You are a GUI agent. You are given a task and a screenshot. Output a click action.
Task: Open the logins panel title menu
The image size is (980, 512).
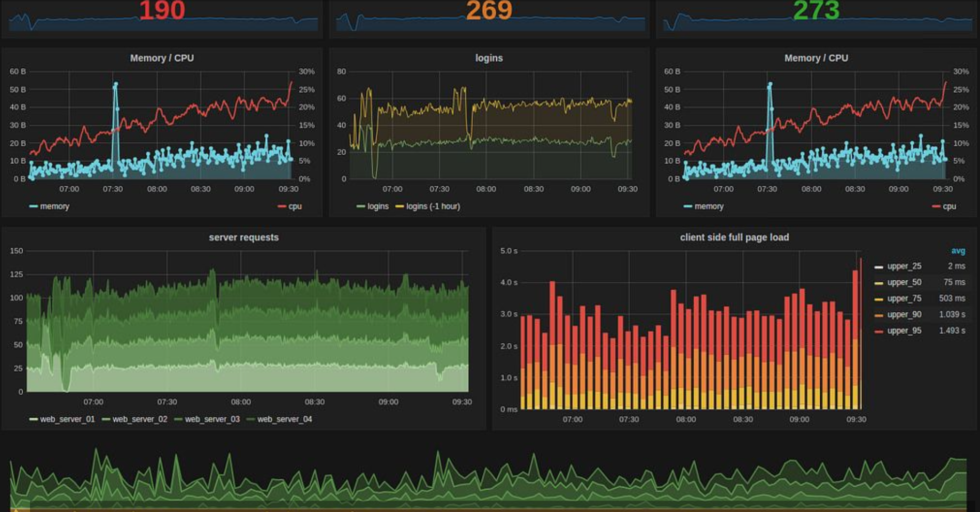[x=488, y=58]
